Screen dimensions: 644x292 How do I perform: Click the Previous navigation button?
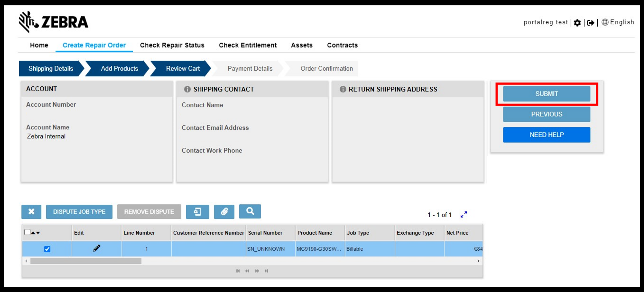[x=547, y=114]
